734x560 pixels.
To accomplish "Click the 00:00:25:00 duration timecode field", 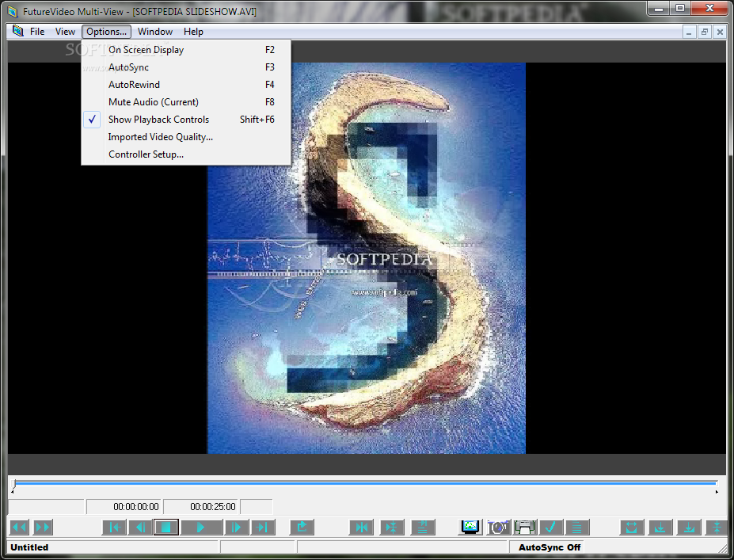I will coord(201,507).
